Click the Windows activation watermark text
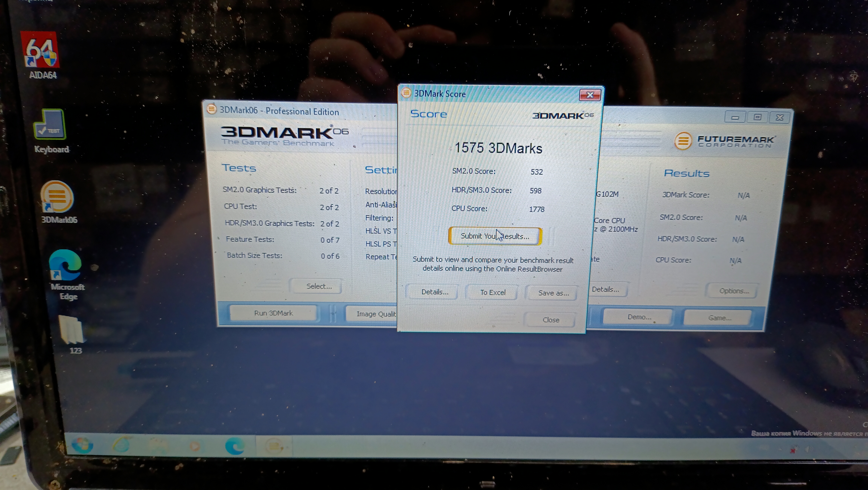This screenshot has width=868, height=490. click(x=809, y=433)
